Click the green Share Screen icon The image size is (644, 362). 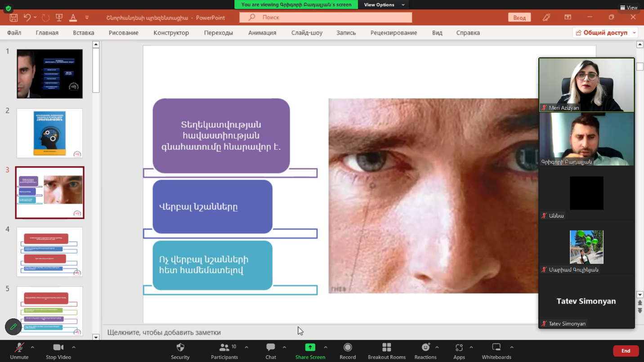pyautogui.click(x=310, y=348)
